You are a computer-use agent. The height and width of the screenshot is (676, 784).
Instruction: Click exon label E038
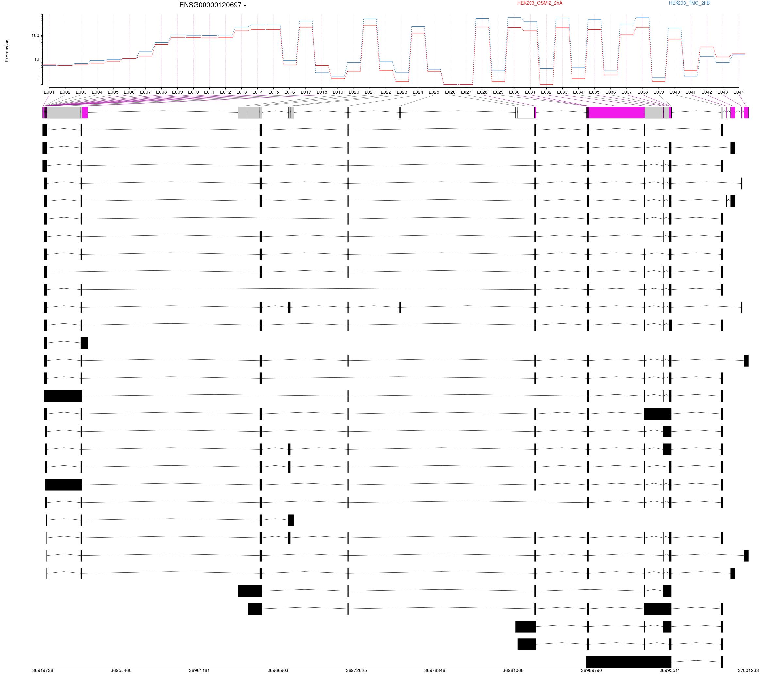pos(643,92)
